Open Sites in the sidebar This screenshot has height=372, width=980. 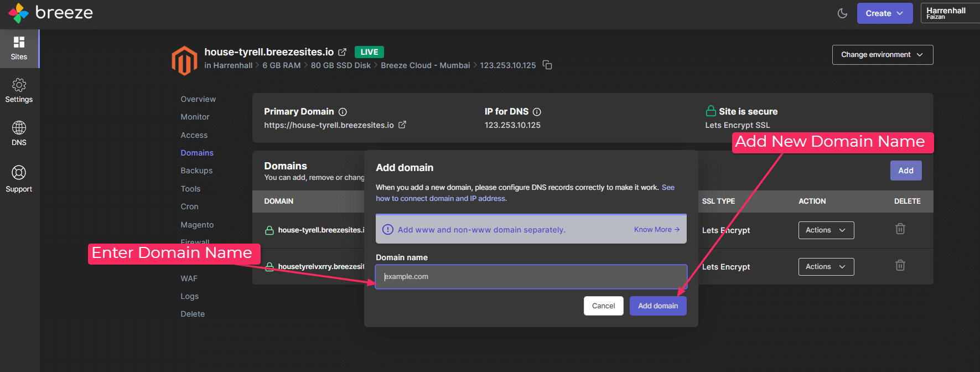pos(19,49)
